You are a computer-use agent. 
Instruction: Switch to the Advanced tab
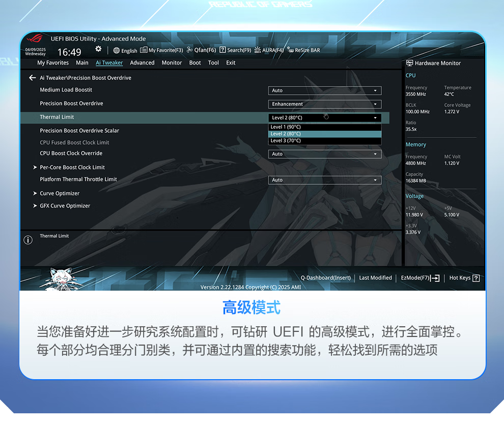pos(142,63)
